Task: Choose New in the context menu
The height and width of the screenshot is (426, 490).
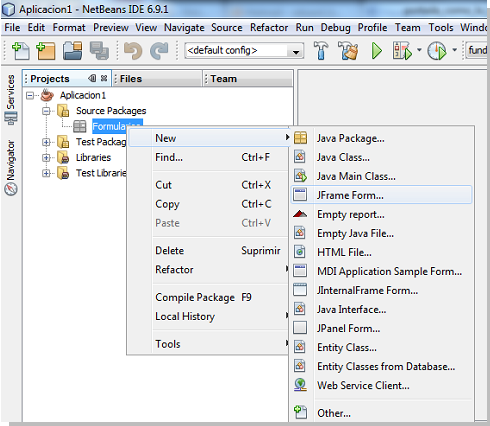Action: point(209,138)
